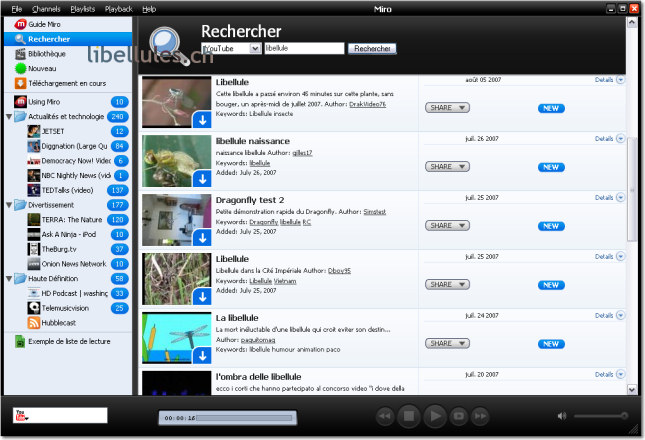This screenshot has width=645, height=440.
Task: Expand Details for juil. 24 2007 video
Action: point(610,315)
